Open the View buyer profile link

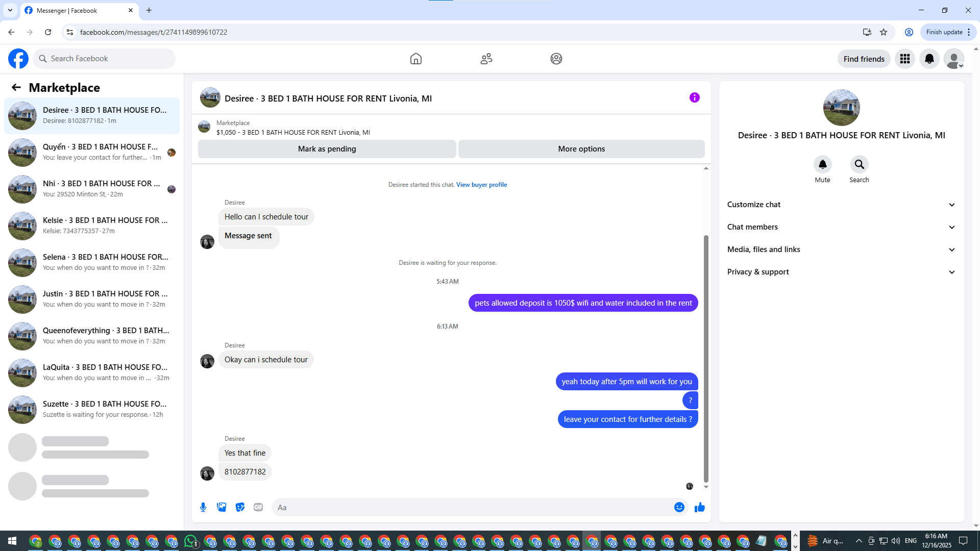tap(481, 185)
